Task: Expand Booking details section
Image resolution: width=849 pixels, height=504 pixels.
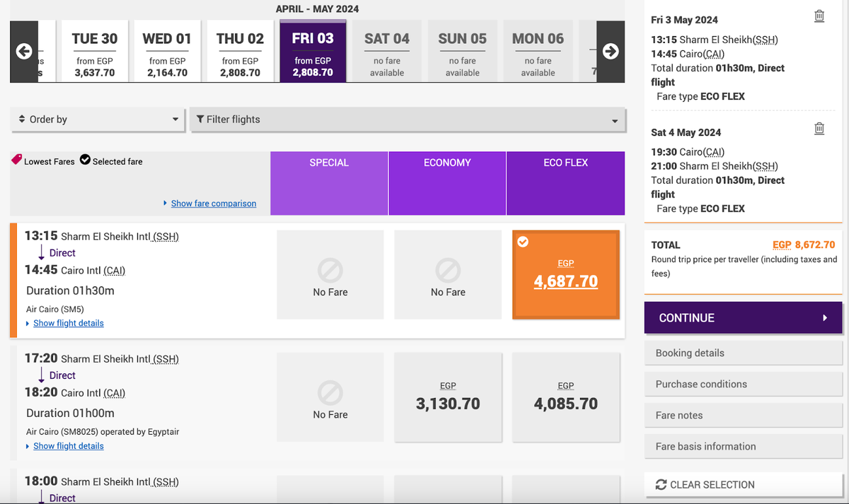Action: pyautogui.click(x=743, y=353)
